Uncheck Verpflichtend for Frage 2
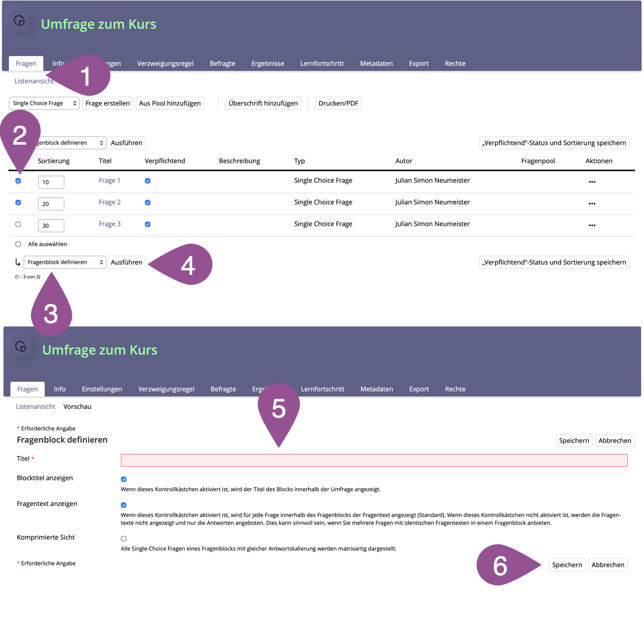This screenshot has width=644, height=644. (148, 203)
